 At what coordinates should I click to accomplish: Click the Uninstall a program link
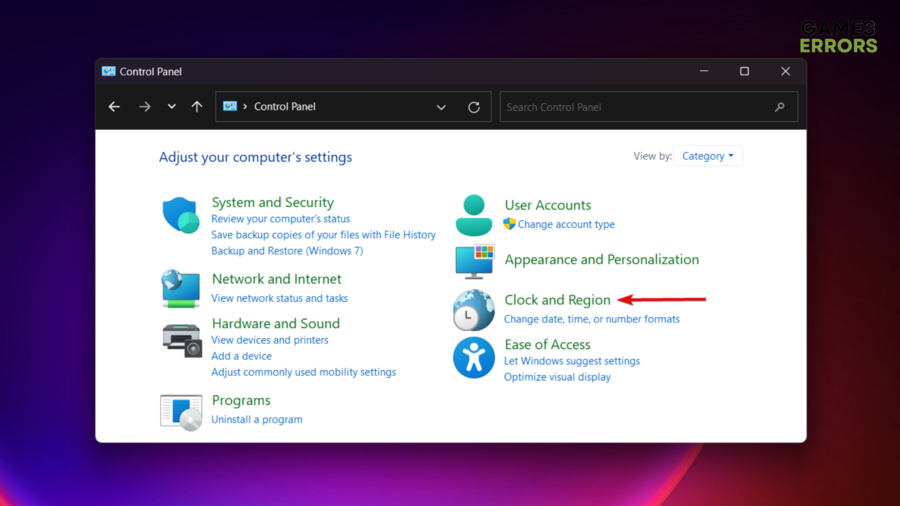256,420
